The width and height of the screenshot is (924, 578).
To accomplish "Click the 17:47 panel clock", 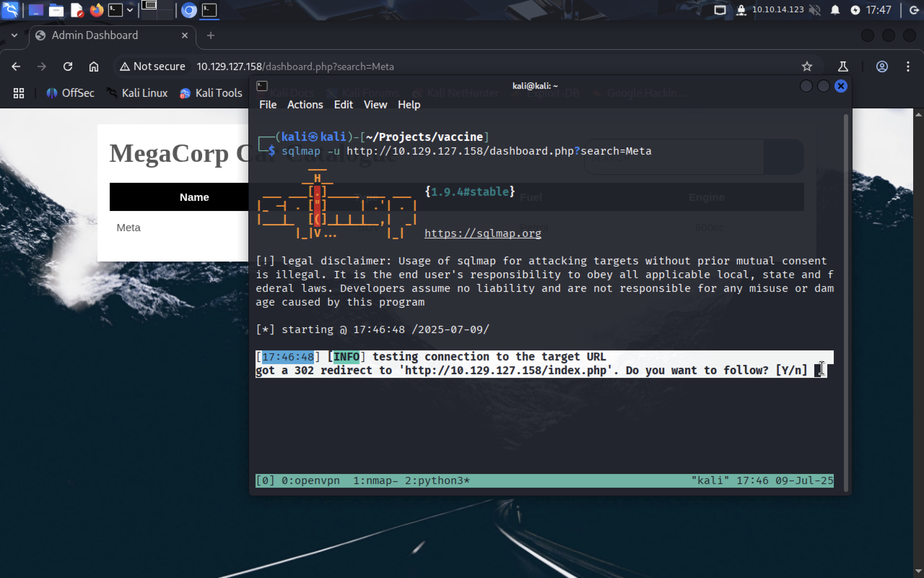I will pyautogui.click(x=879, y=10).
